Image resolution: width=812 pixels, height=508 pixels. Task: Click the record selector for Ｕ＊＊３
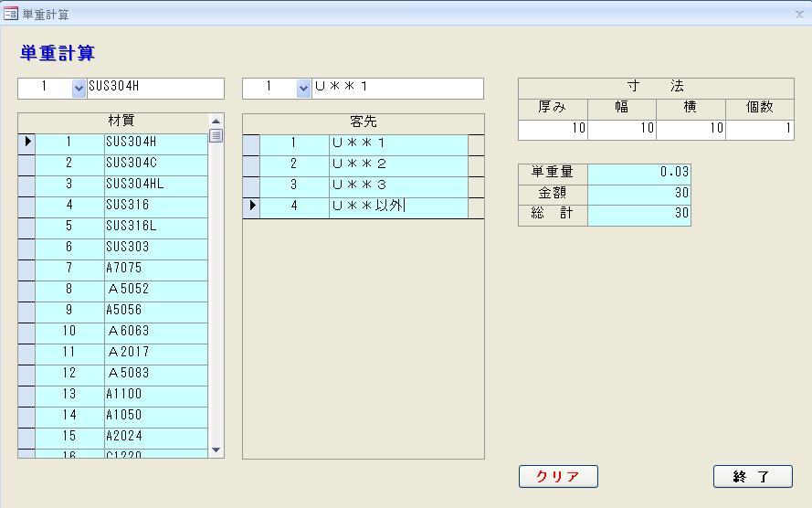251,185
